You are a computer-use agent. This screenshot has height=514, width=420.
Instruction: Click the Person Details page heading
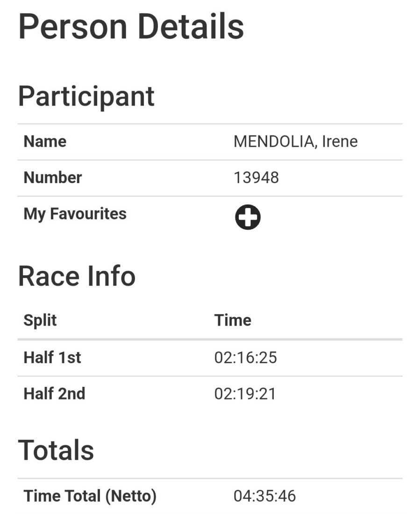click(131, 27)
